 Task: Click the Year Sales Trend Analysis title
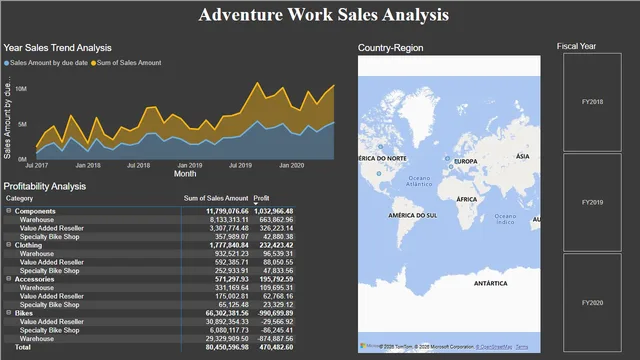[57, 48]
